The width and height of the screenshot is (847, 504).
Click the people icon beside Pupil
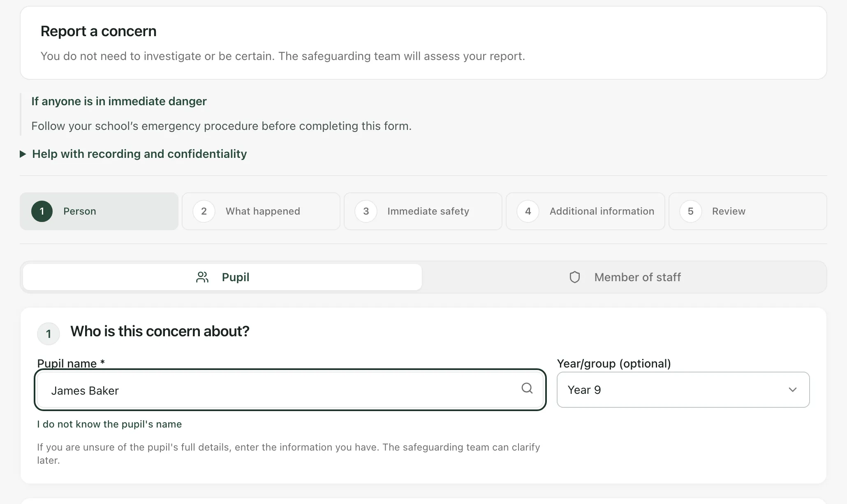point(202,277)
